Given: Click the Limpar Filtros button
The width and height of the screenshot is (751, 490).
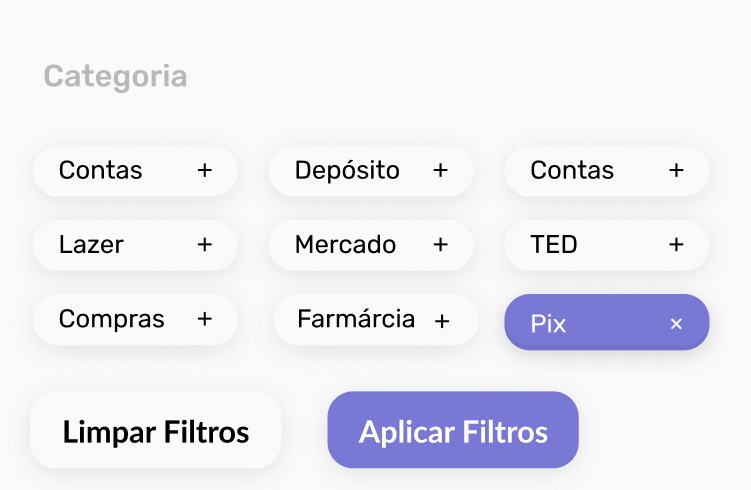Looking at the screenshot, I should (x=156, y=432).
